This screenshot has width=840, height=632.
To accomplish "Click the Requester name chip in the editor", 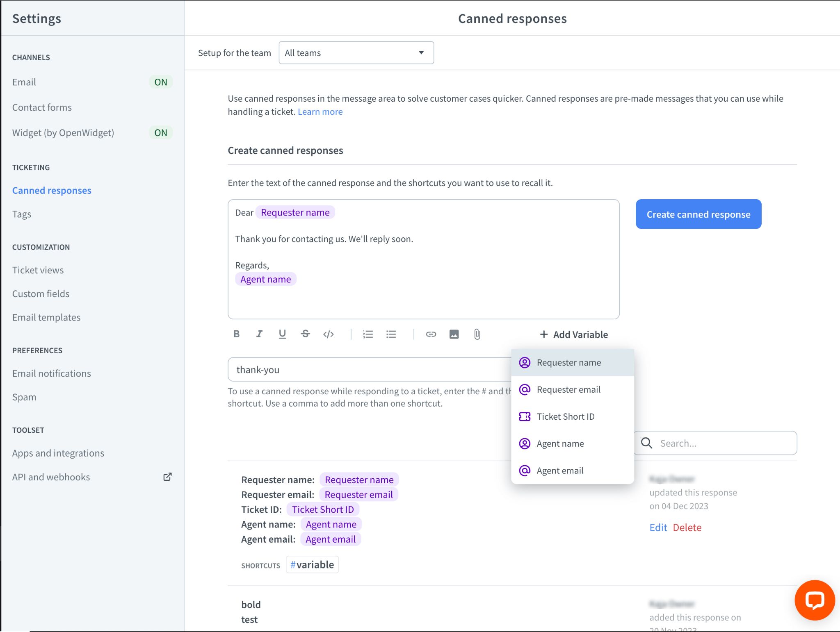I will (295, 212).
